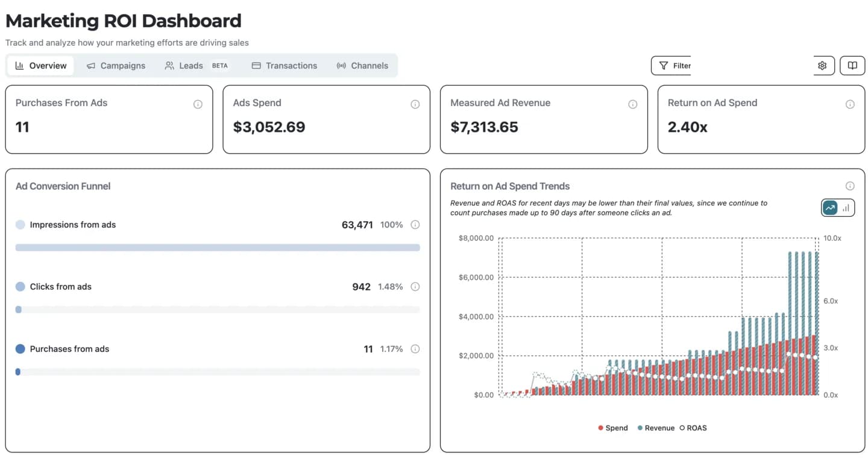Click the Clicks from ads color dot
Viewport: 868px width, 471px height.
coord(20,287)
